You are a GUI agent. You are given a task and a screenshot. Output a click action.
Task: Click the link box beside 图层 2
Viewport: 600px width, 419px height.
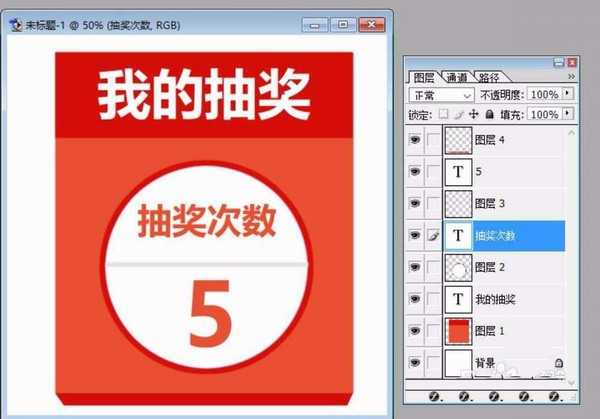point(434,267)
